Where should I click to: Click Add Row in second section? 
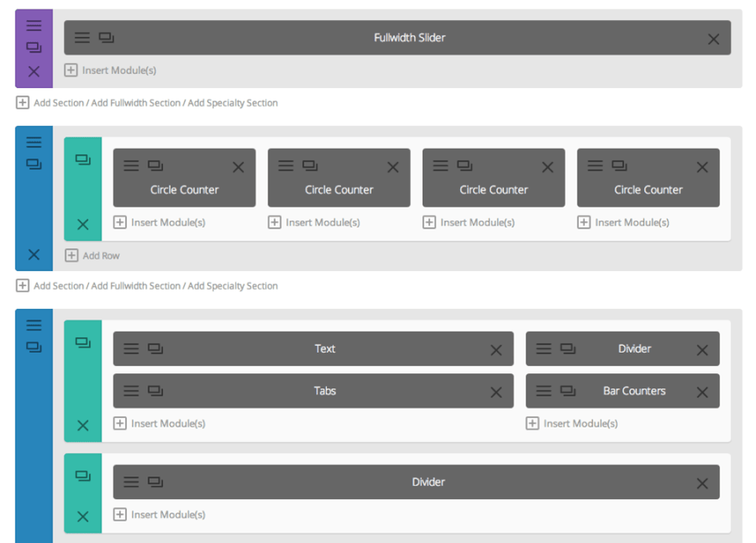coord(101,256)
